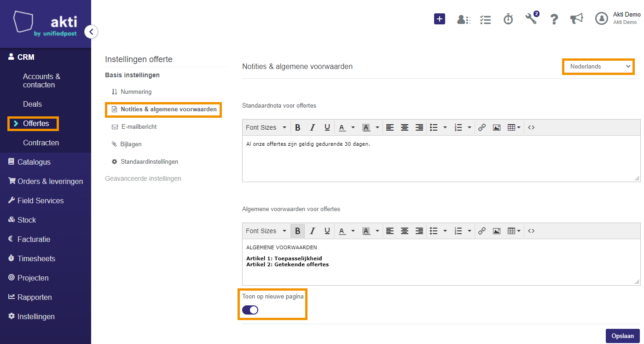Screen dimensions: 644x344
Task: Open bullet list dropdown arrow in Standaardnota editor
Action: coord(445,127)
